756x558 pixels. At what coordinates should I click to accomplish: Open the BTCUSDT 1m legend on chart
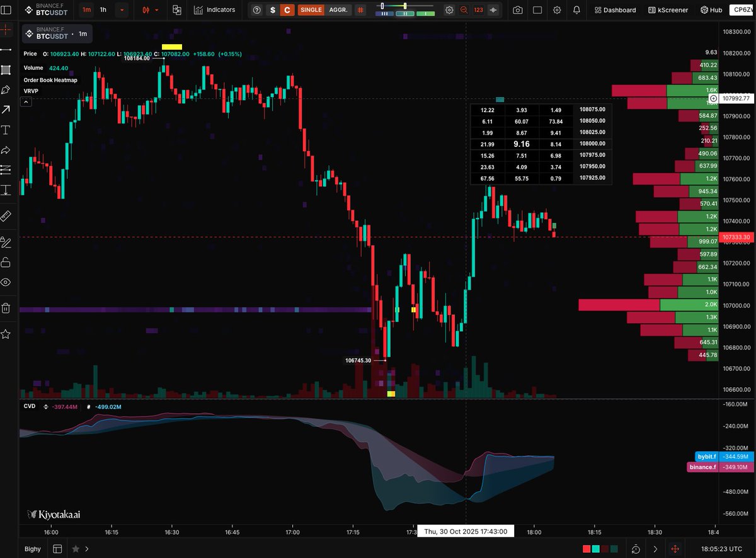tap(57, 33)
